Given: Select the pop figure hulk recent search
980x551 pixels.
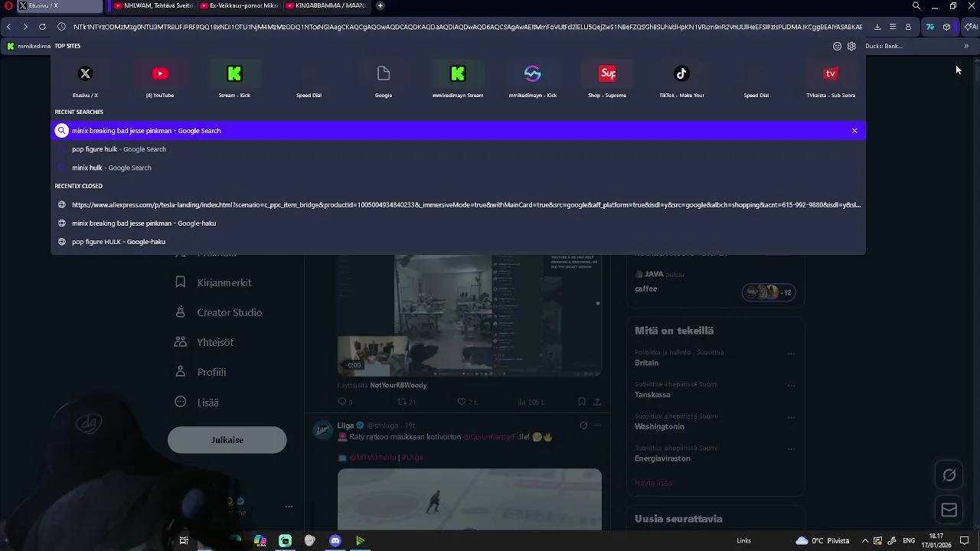Looking at the screenshot, I should tap(458, 149).
